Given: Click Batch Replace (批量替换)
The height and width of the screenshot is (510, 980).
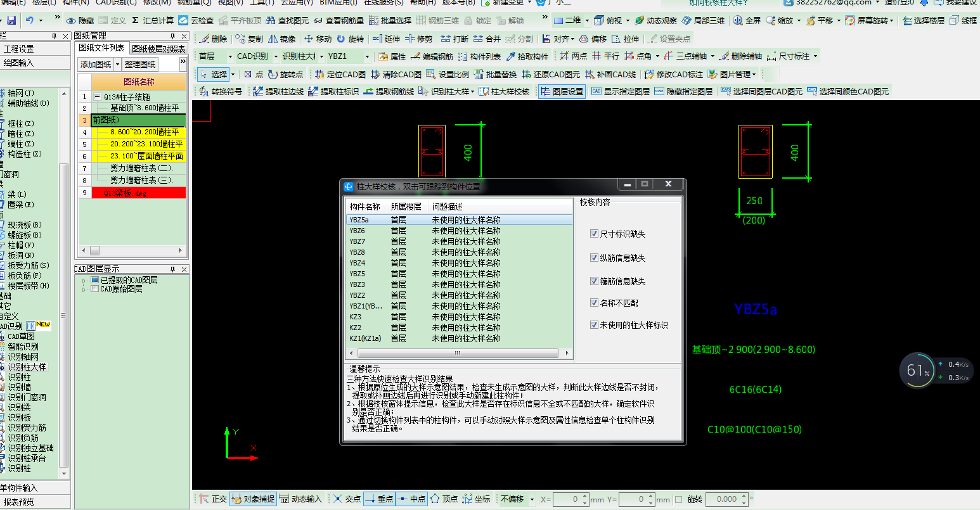Looking at the screenshot, I should pos(495,74).
